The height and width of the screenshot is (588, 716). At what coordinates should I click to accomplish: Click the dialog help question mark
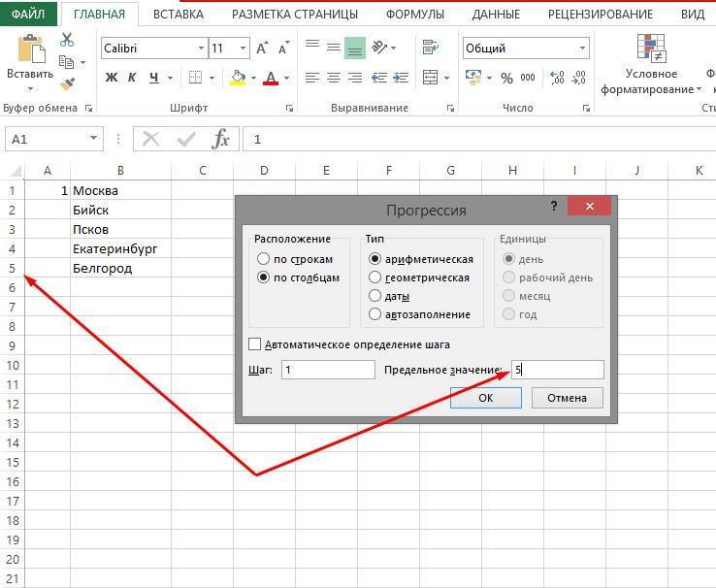tap(554, 206)
